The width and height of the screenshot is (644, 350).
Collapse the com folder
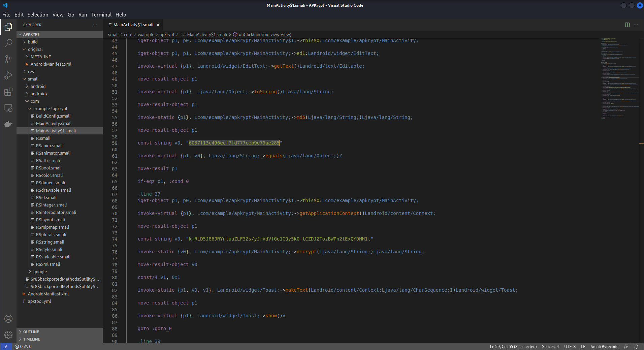[60, 101]
